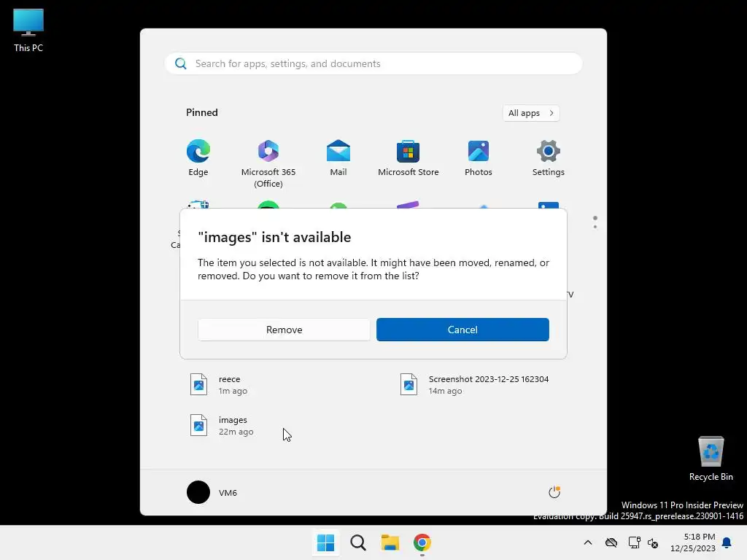Launch Microsoft 365 (Office) from pinned apps
Screen dimensions: 747x560
click(x=268, y=163)
